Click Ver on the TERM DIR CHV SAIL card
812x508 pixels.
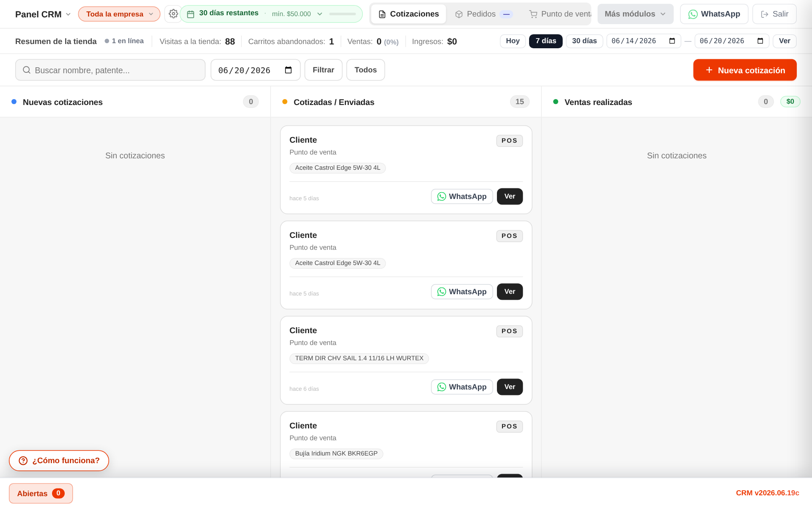tap(510, 387)
